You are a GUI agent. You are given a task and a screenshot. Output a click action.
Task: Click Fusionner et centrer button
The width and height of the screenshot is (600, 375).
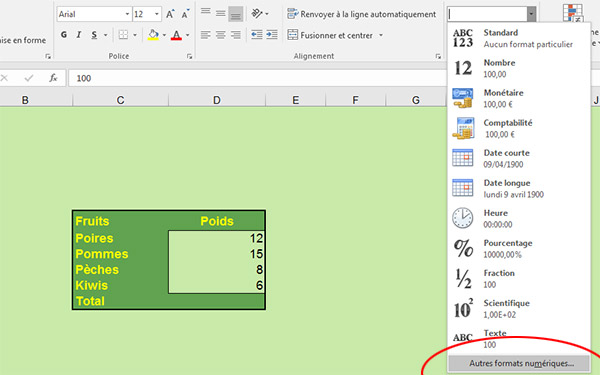[x=330, y=35]
